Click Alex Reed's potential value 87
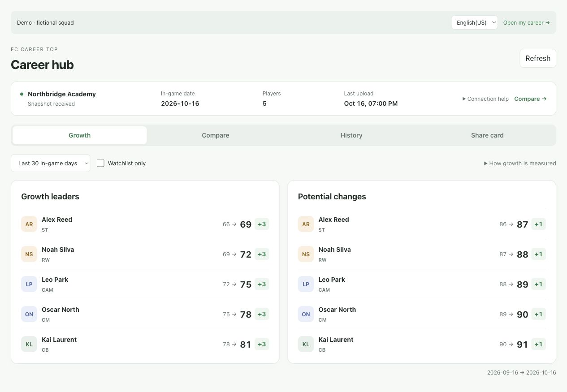Screen dimensions: 567x392 coord(523,224)
